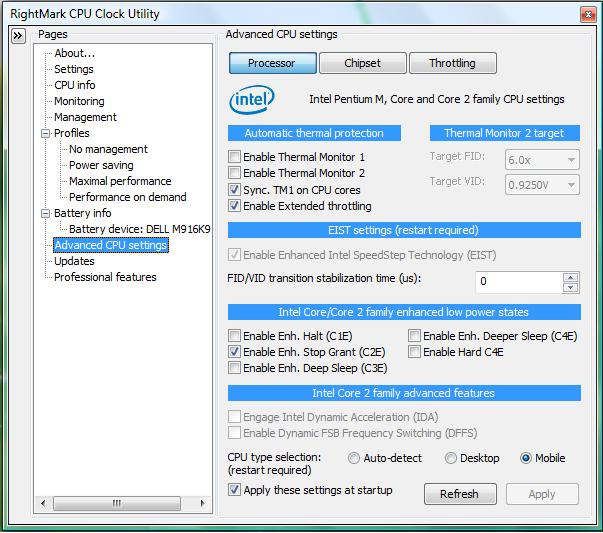Select the Power saving profile
Viewport: 603px width, 533px height.
click(101, 165)
